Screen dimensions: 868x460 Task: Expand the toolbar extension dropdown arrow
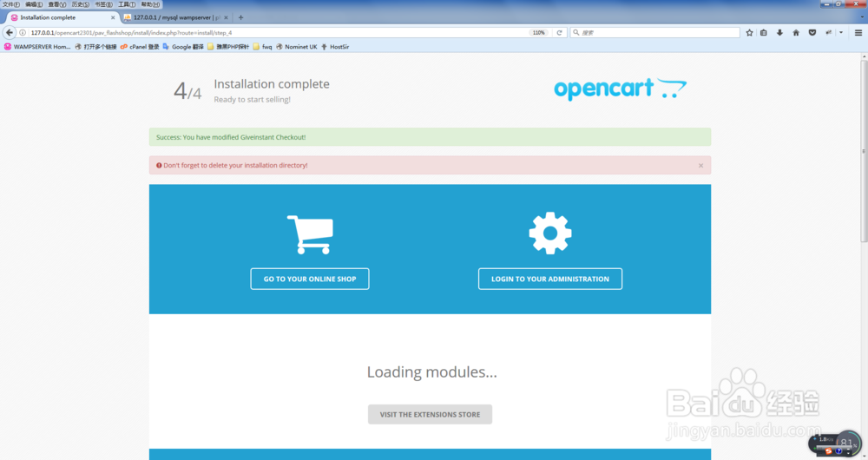(x=841, y=33)
